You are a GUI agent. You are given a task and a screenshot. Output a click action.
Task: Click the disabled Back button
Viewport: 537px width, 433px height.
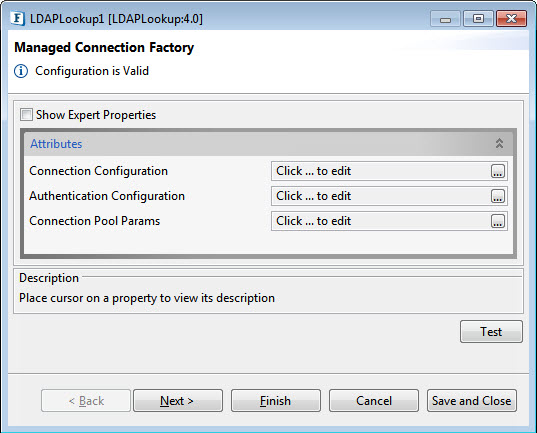click(86, 400)
